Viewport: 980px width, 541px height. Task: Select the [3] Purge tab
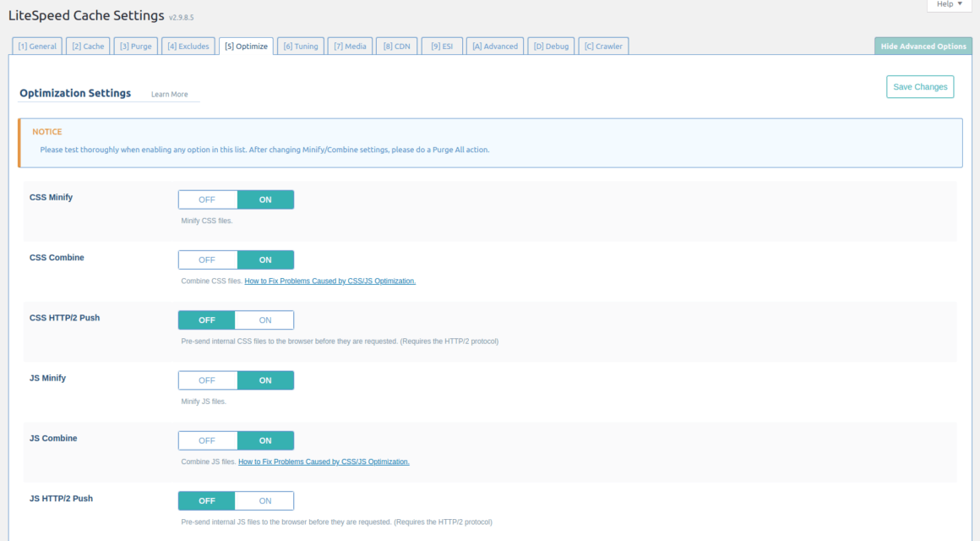pyautogui.click(x=136, y=46)
